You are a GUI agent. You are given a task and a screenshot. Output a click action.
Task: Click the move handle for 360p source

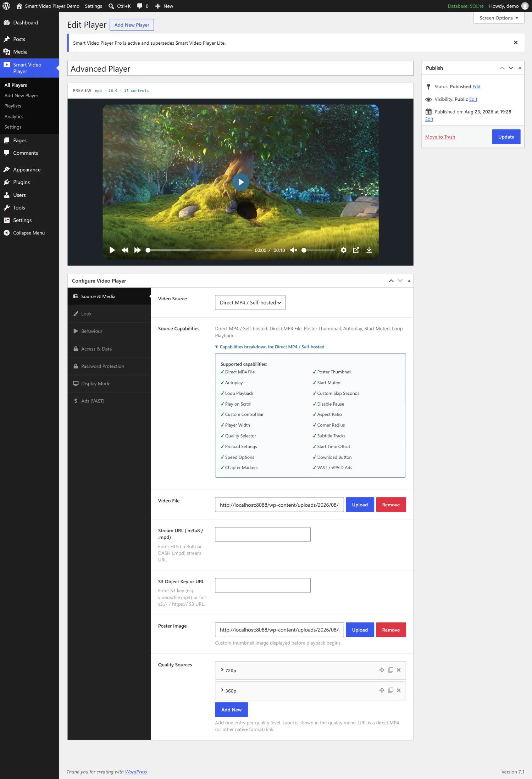coord(382,690)
